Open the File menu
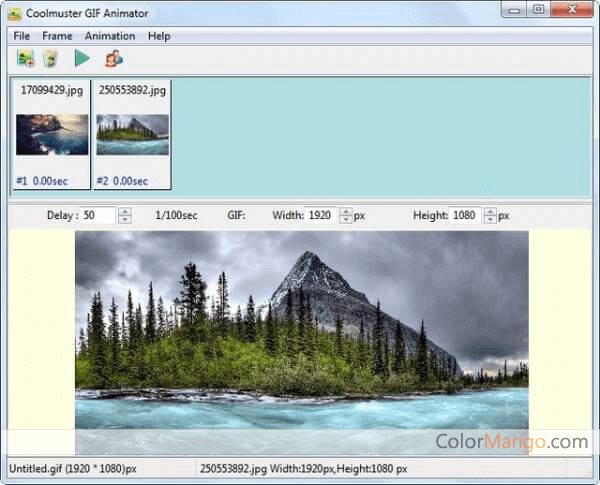Image resolution: width=600 pixels, height=485 pixels. click(x=22, y=36)
